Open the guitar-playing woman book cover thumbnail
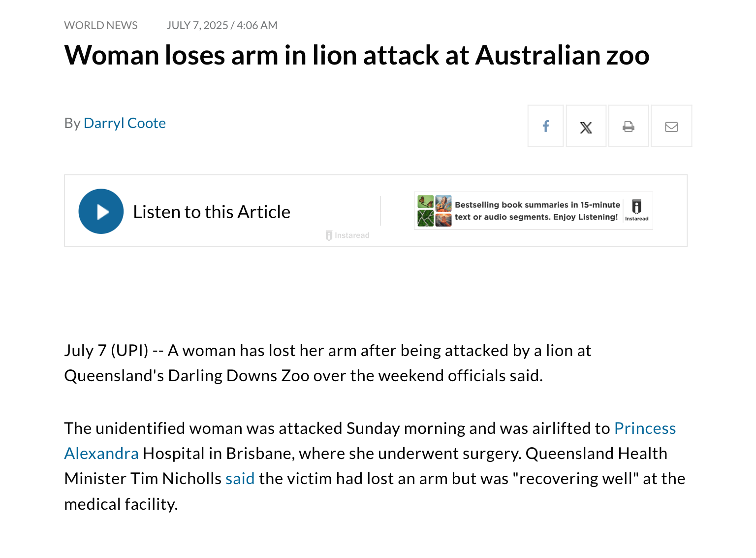This screenshot has height=558, width=756. [x=443, y=202]
